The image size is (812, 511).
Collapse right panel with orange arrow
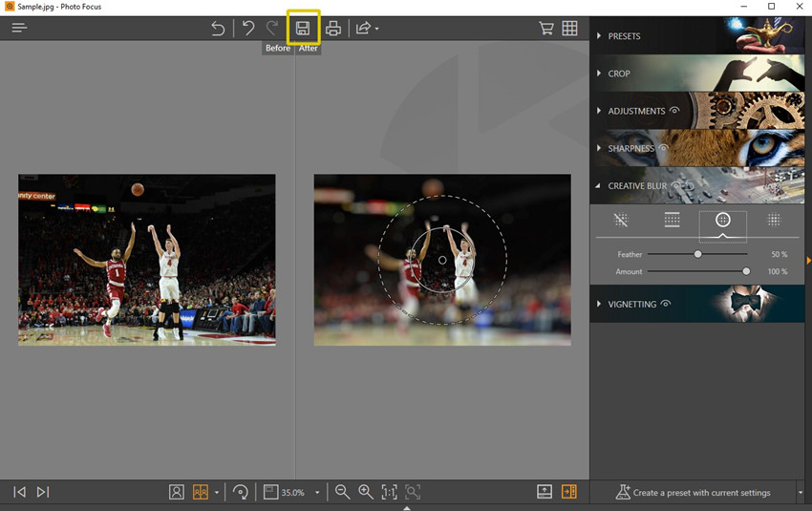tap(808, 261)
